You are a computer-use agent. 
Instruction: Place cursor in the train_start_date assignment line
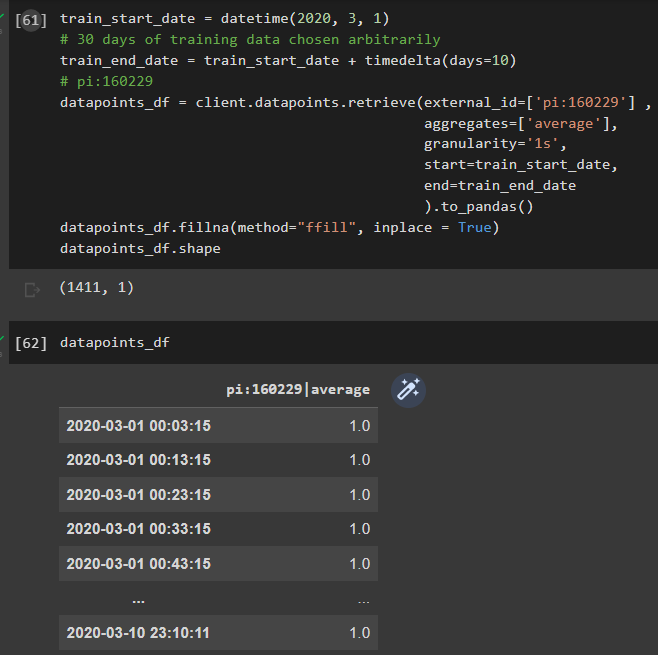(x=225, y=18)
